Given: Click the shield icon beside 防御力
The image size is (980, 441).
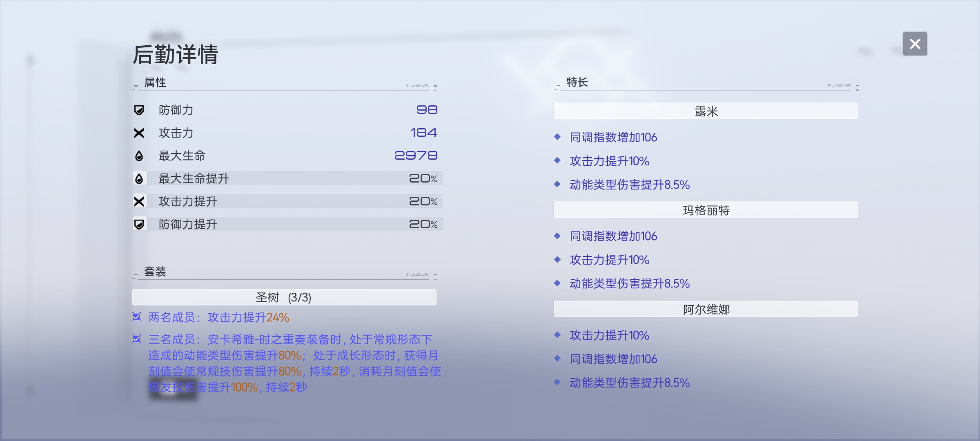Looking at the screenshot, I should tap(139, 110).
